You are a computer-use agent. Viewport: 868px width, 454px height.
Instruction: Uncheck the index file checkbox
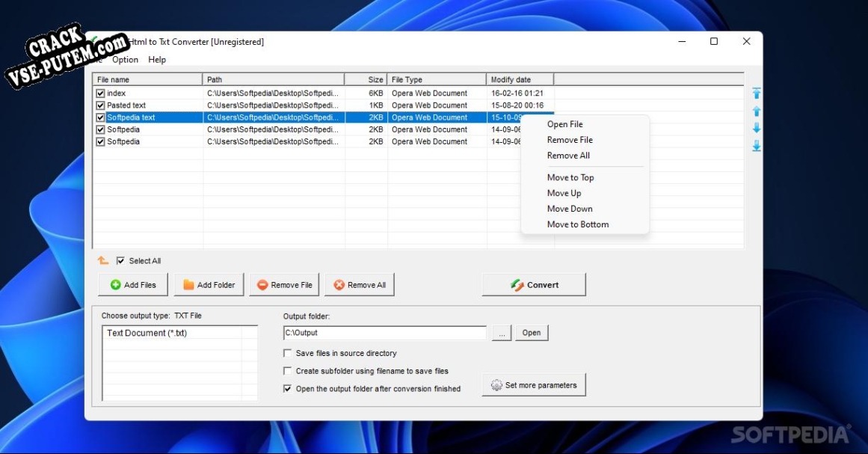pyautogui.click(x=100, y=93)
